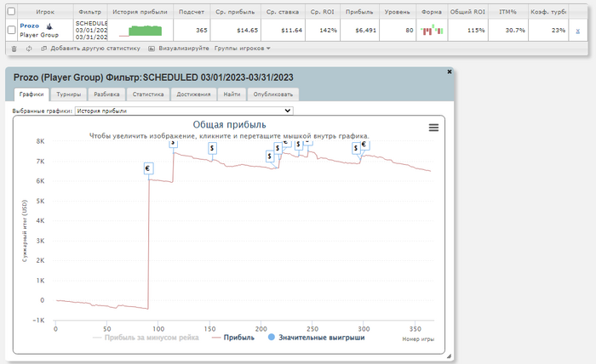Open the Турниры tab
The image size is (596, 364).
click(x=68, y=94)
